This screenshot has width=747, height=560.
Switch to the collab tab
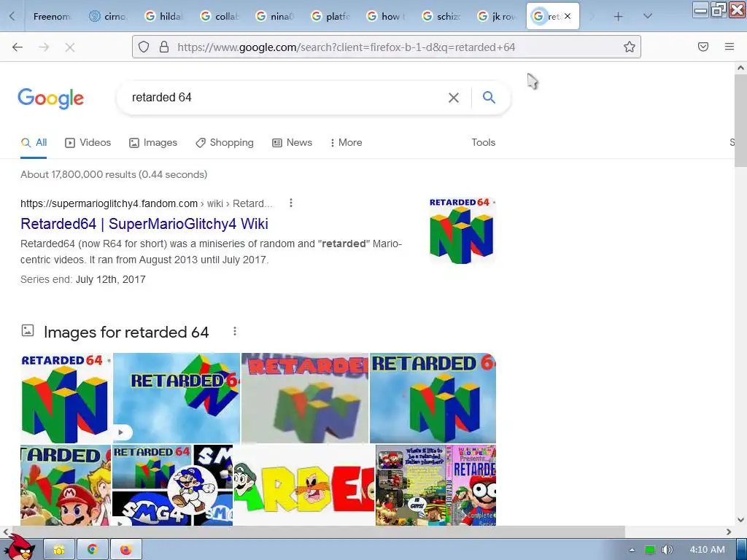coord(219,16)
